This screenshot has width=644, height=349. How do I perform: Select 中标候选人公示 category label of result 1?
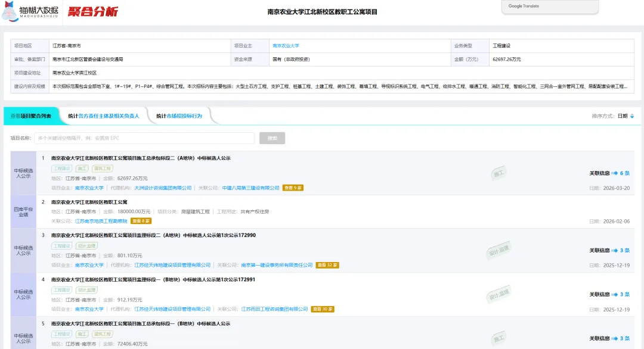pyautogui.click(x=23, y=173)
